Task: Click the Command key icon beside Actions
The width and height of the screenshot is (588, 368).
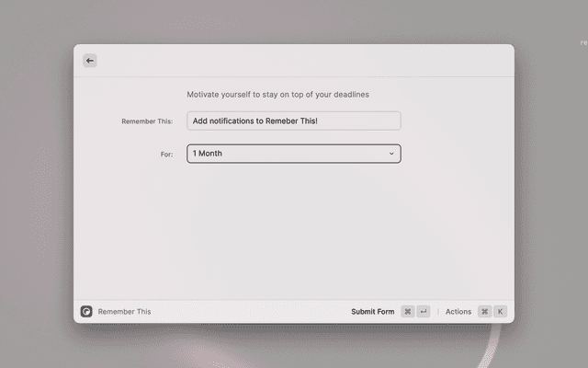Action: (484, 312)
